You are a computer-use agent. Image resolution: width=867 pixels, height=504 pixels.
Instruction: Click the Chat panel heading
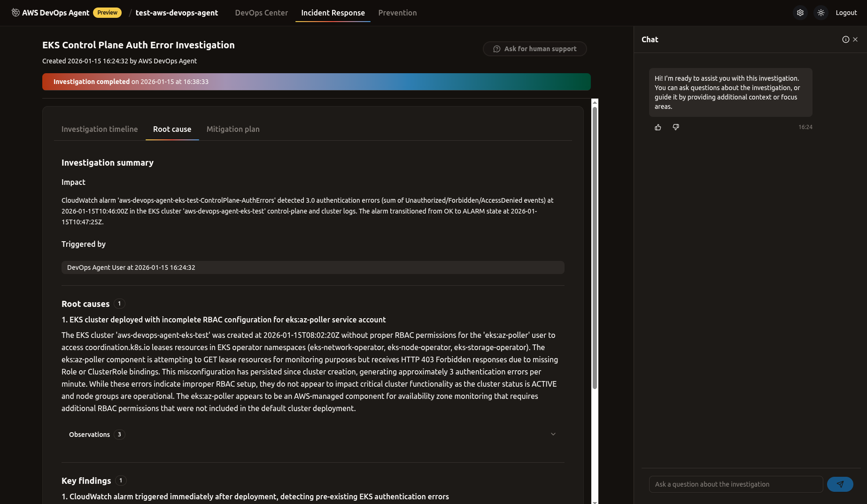pyautogui.click(x=650, y=39)
